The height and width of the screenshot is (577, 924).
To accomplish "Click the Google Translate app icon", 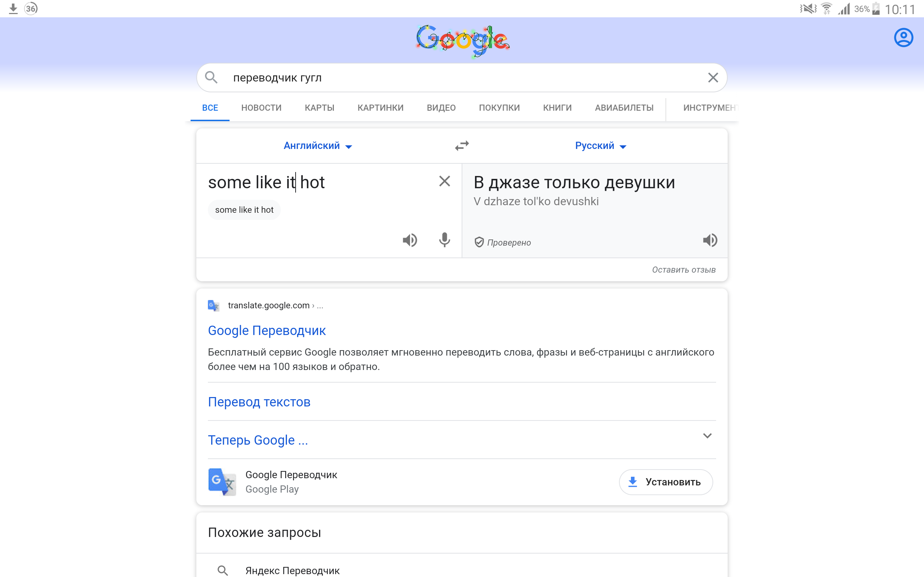I will click(x=222, y=481).
